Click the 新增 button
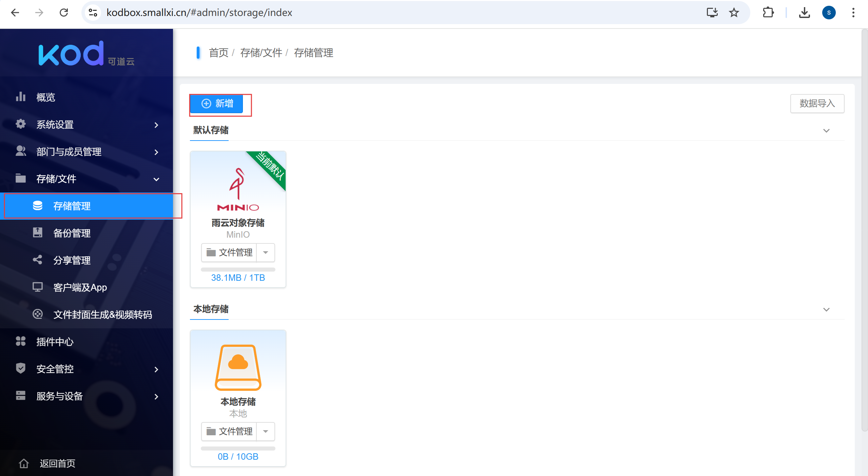This screenshot has height=476, width=868. [x=217, y=104]
